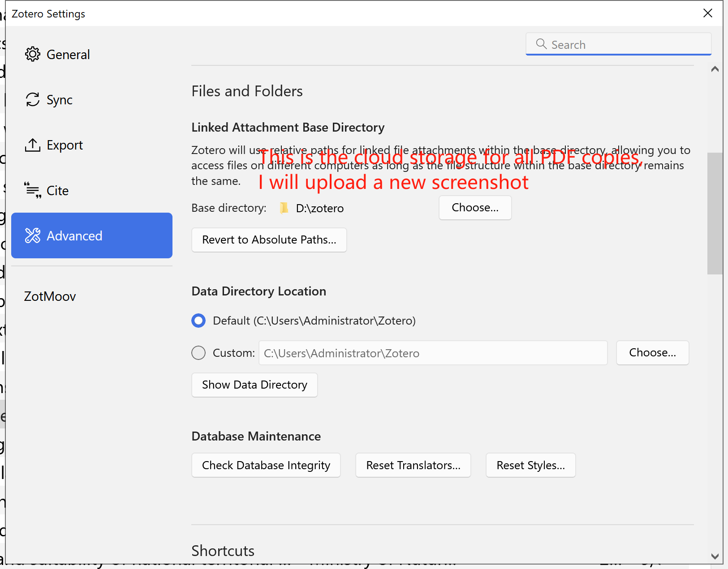This screenshot has width=728, height=569.
Task: Click the Files and Folders heading
Action: (247, 91)
